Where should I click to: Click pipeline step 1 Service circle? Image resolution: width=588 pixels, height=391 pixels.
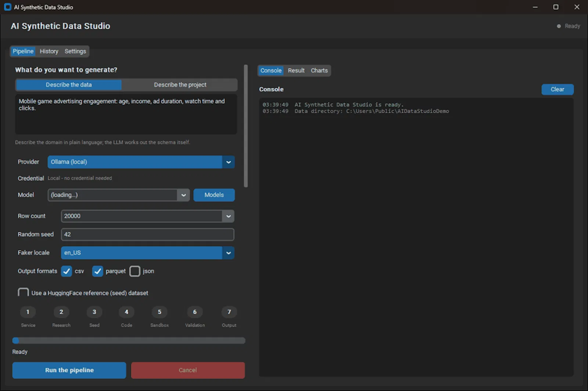click(x=28, y=312)
